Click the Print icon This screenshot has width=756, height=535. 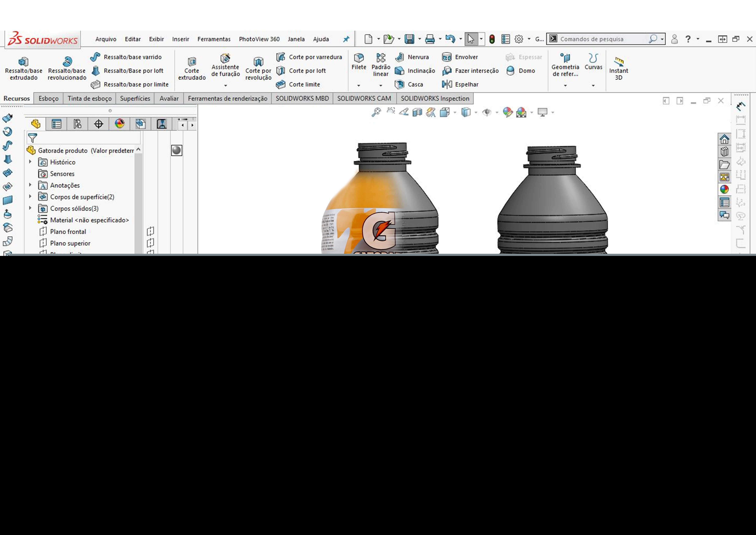point(430,39)
